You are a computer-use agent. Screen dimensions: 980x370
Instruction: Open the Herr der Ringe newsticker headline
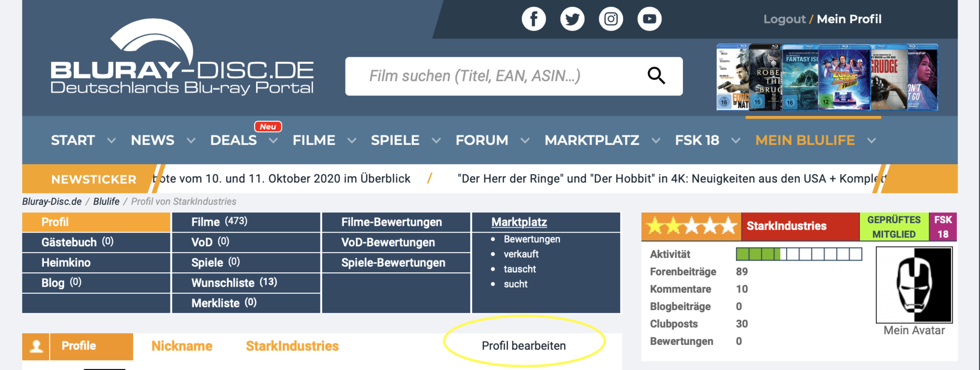point(671,179)
